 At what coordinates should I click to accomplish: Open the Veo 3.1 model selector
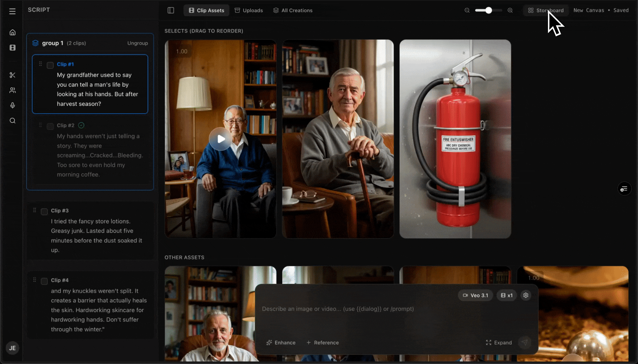[475, 295]
